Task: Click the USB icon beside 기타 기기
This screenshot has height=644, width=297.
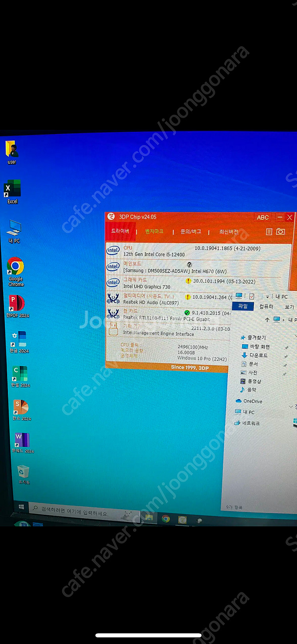Action: 113,328
